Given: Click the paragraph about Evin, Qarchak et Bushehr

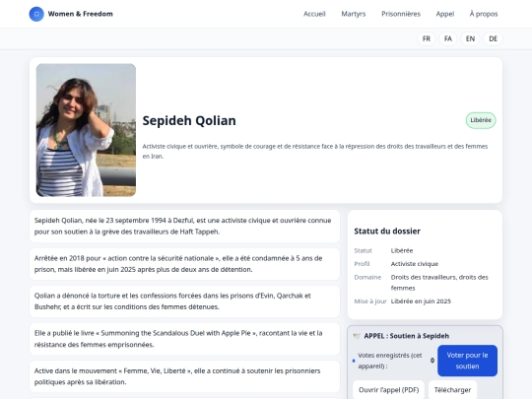Looking at the screenshot, I should pyautogui.click(x=184, y=301).
